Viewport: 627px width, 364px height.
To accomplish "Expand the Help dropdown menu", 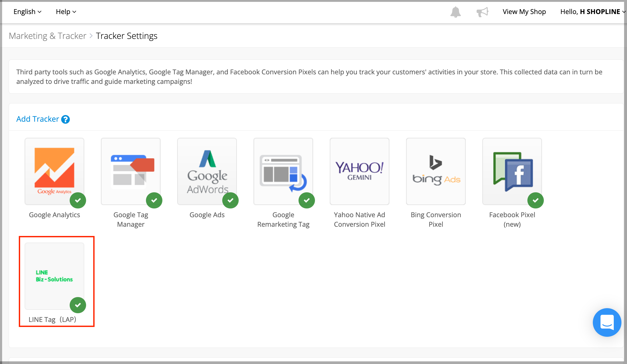I will [66, 12].
